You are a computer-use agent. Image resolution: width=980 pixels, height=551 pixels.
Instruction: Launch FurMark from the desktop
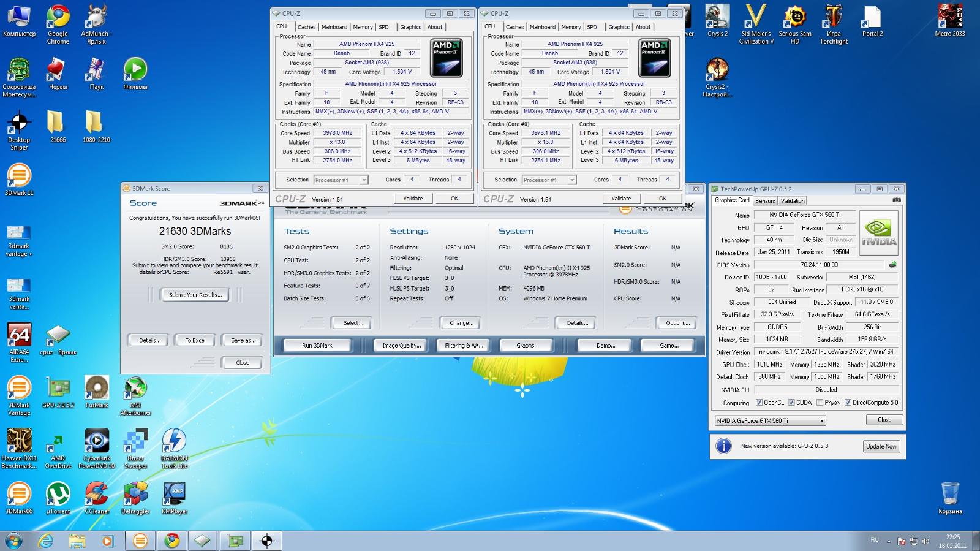tap(97, 392)
